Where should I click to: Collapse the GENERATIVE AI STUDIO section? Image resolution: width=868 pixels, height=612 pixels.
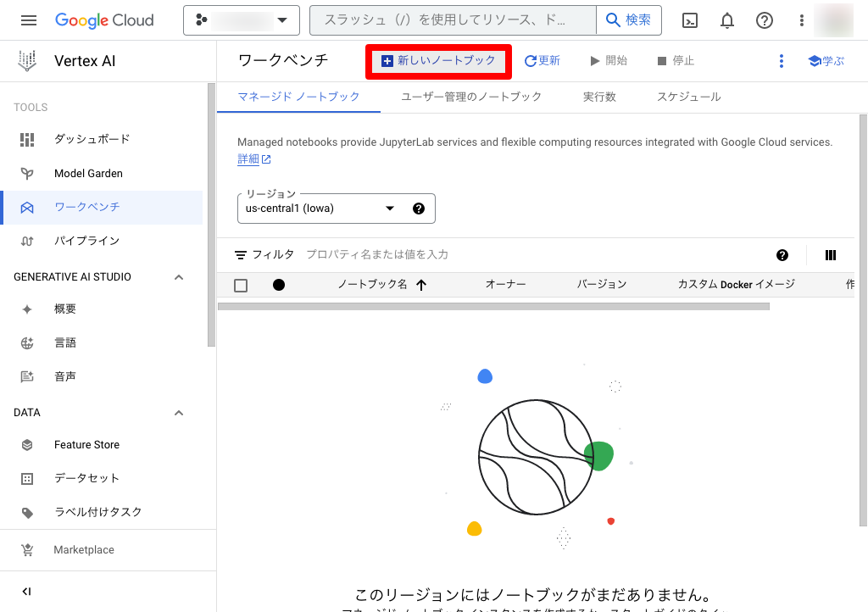coord(179,277)
